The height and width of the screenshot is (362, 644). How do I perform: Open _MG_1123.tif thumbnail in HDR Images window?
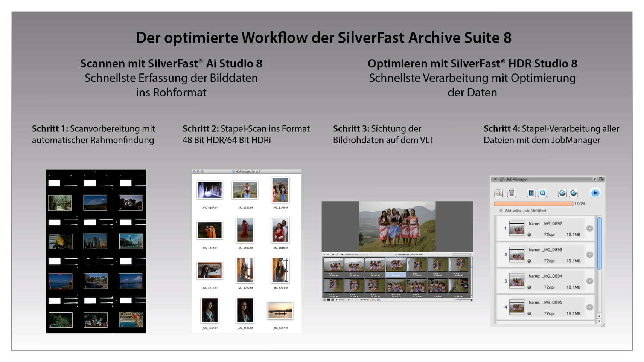coord(245,190)
